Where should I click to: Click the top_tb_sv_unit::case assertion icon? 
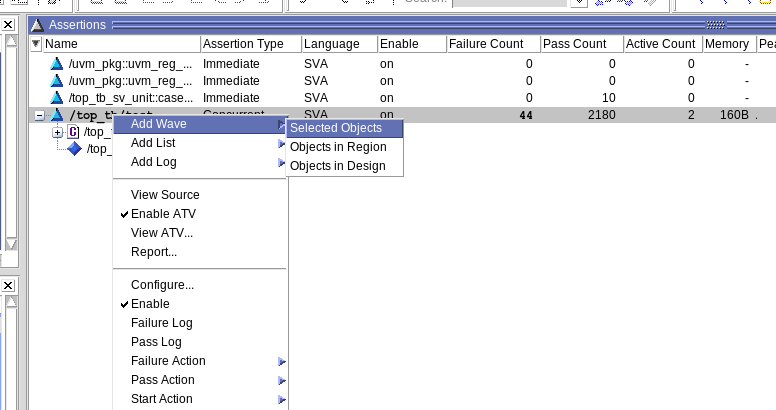pos(57,98)
